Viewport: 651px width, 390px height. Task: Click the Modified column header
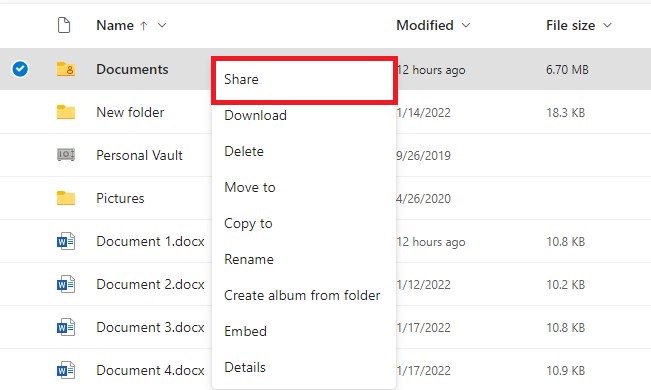[x=425, y=25]
